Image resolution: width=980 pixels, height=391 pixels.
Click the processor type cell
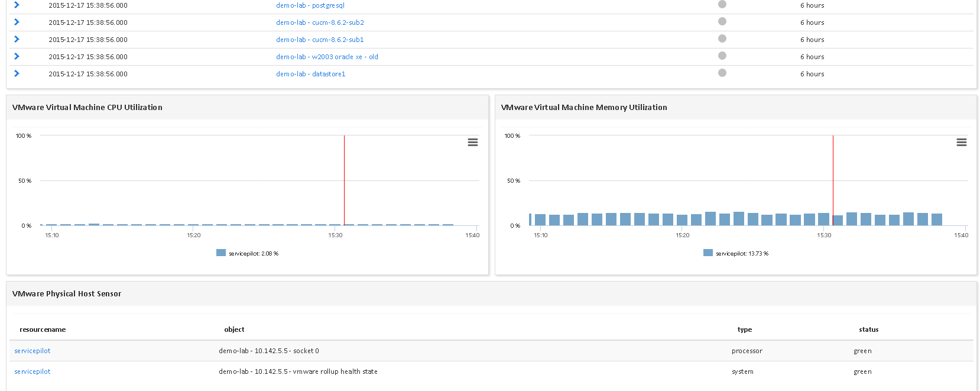pos(747,351)
